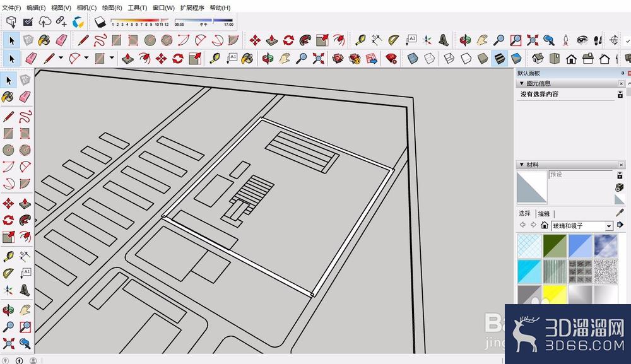This screenshot has width=631, height=364.
Task: Open the materials Details arrow menu
Action: click(x=620, y=225)
